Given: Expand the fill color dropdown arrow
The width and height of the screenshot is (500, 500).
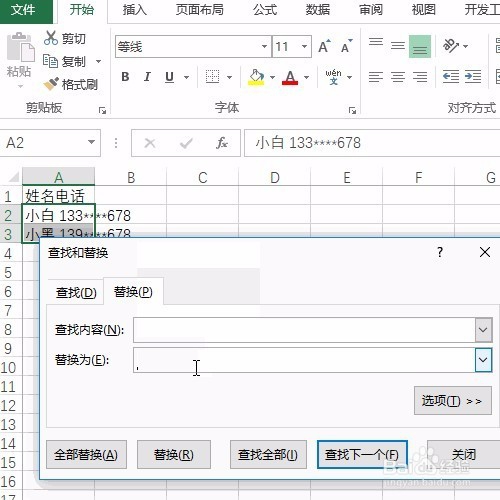Looking at the screenshot, I should [x=272, y=77].
